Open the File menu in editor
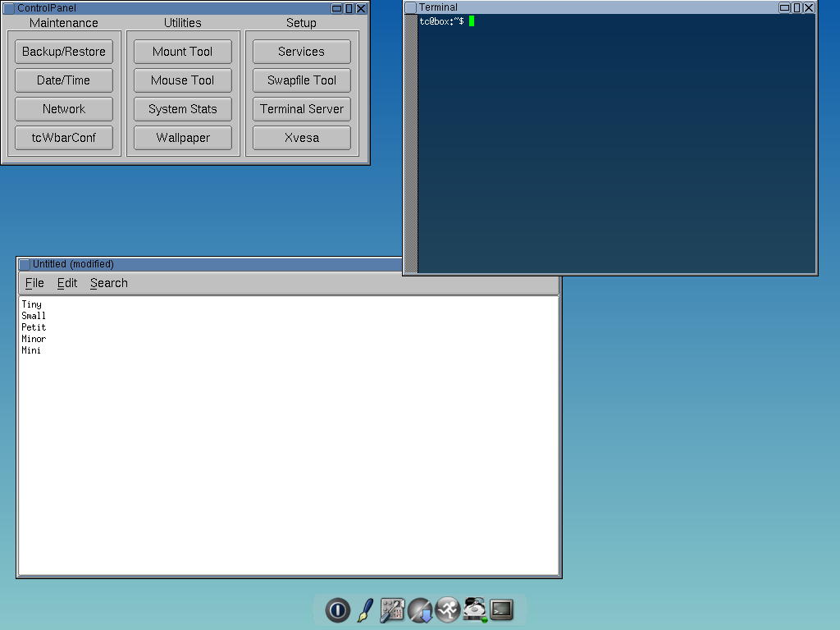 [x=34, y=283]
